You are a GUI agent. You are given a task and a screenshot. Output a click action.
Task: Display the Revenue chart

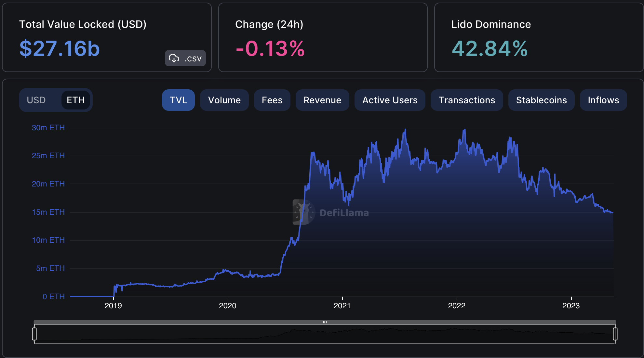[x=322, y=100]
